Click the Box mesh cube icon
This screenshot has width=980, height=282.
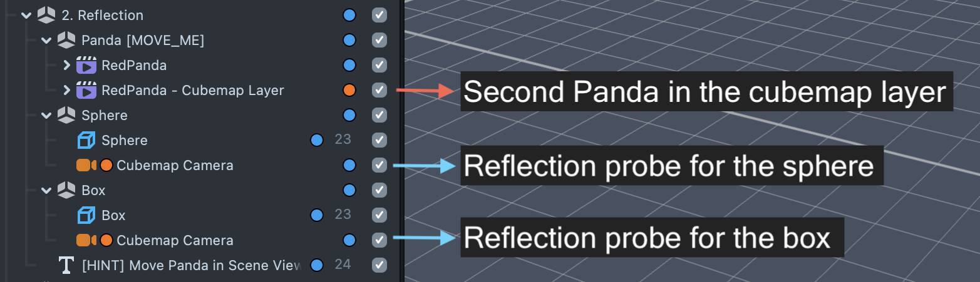pos(86,215)
